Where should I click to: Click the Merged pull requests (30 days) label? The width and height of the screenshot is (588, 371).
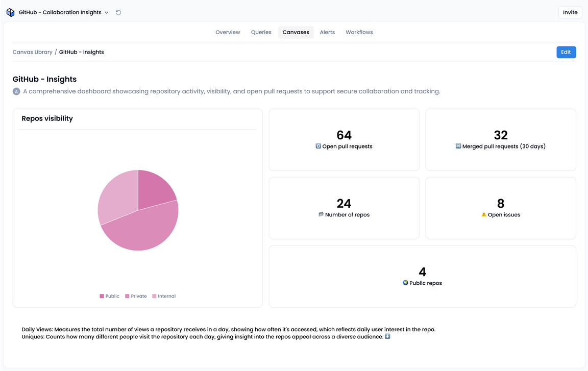(504, 146)
